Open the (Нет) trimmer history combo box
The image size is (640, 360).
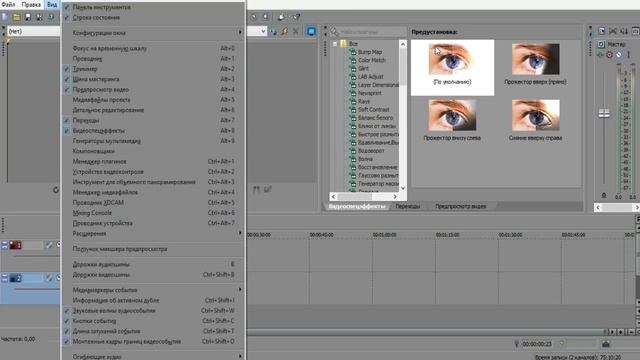[33, 31]
